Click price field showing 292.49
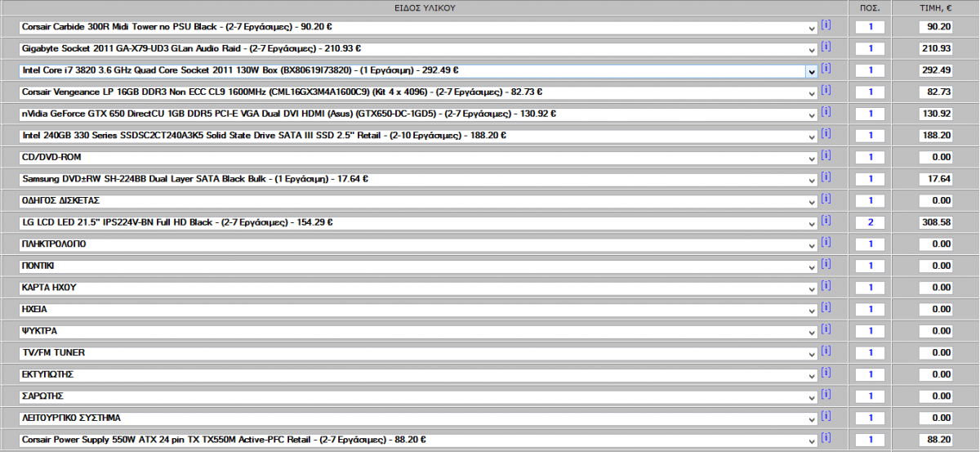The width and height of the screenshot is (980, 452). pyautogui.click(x=936, y=70)
